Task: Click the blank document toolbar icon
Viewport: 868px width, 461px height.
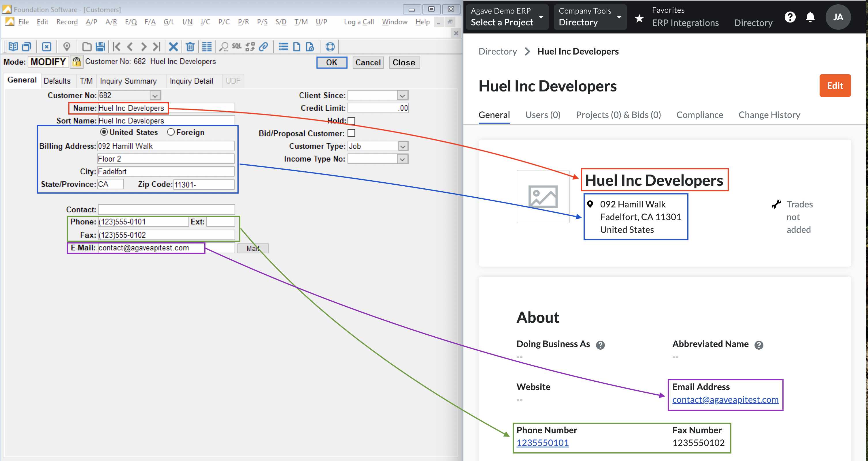Action: point(297,46)
